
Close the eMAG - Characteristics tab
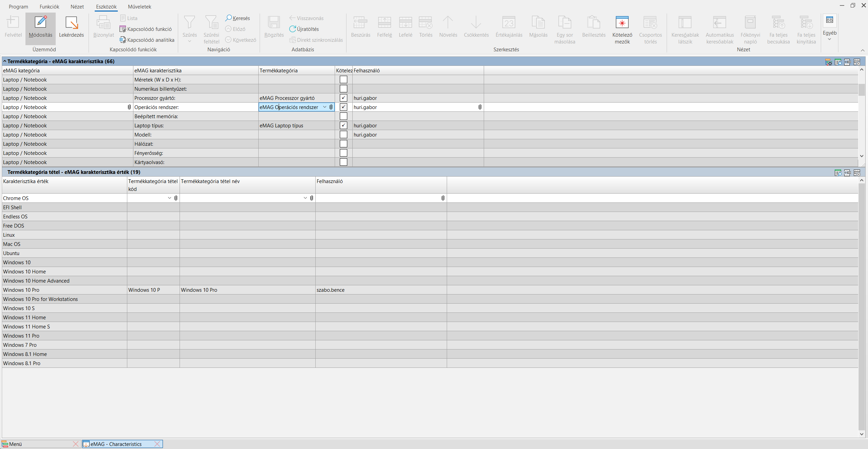click(157, 444)
